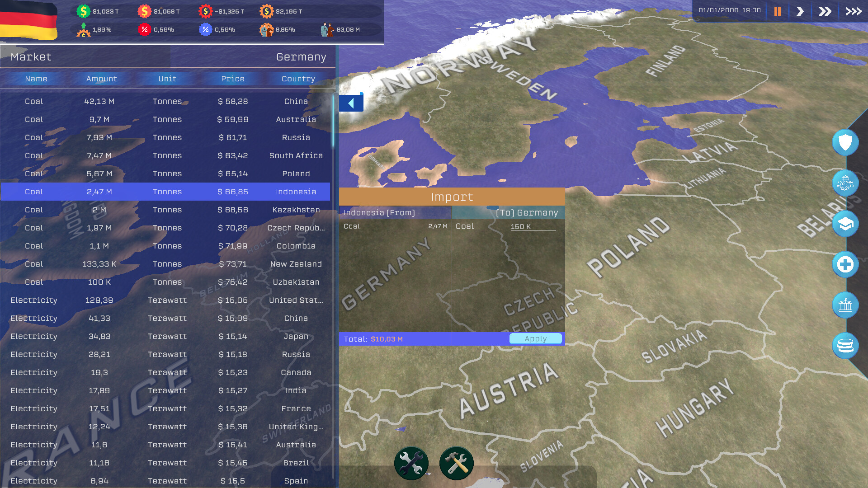Click the wrench and screwdriver tools icon
Image resolution: width=868 pixels, height=488 pixels.
[411, 463]
